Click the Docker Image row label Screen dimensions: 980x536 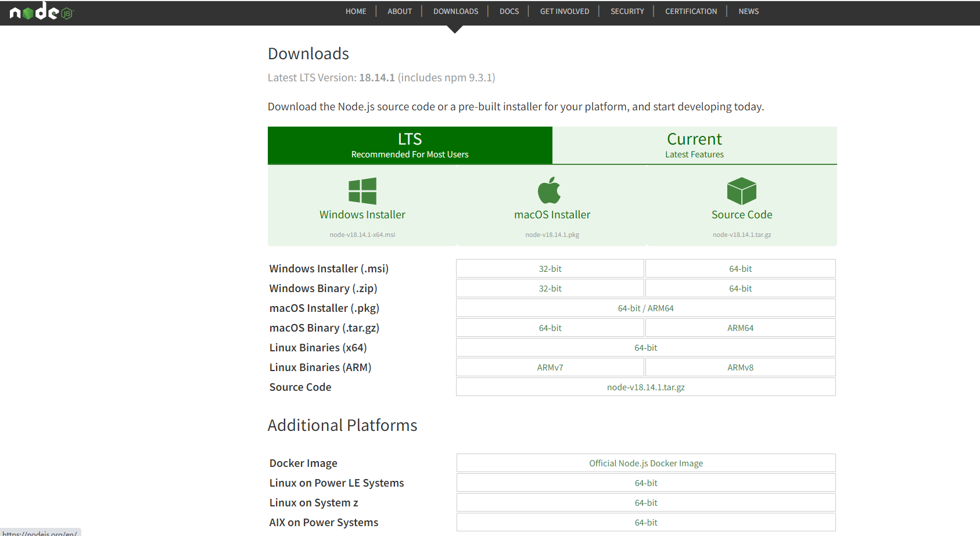coord(303,463)
